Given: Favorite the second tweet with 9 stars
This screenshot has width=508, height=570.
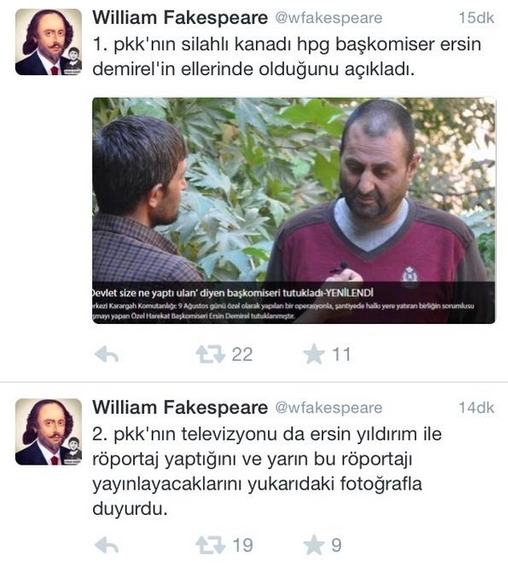Looking at the screenshot, I should click(314, 545).
